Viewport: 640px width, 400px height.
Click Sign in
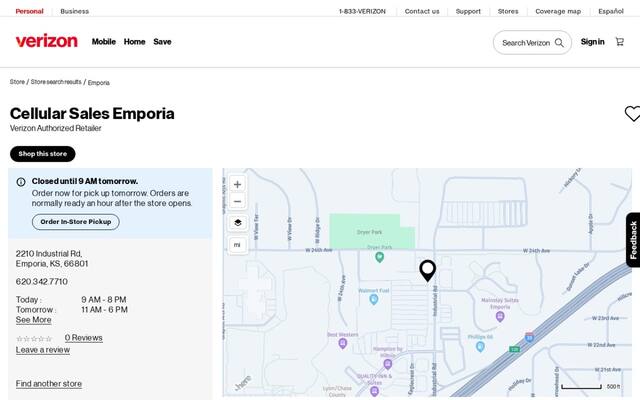[592, 42]
